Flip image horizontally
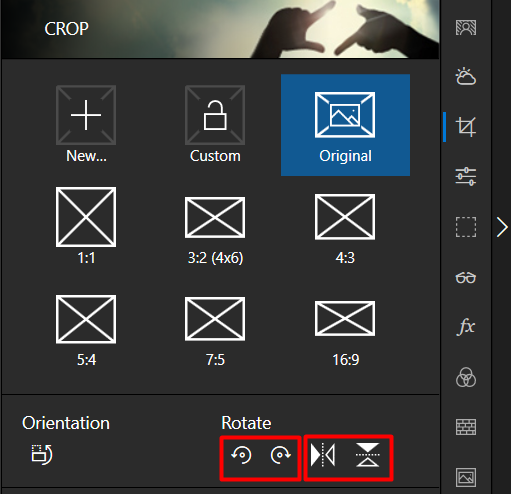The height and width of the screenshot is (494, 511). 323,455
